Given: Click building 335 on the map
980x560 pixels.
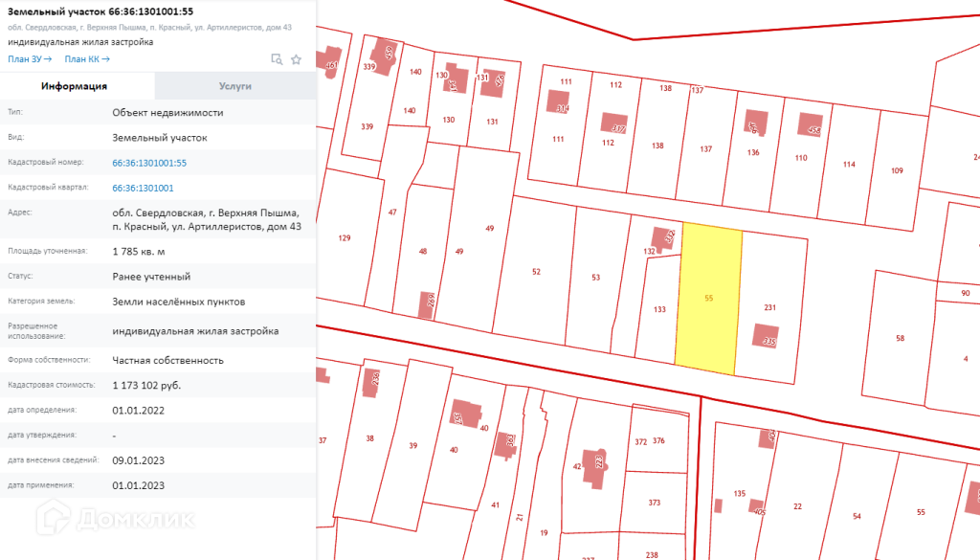Looking at the screenshot, I should point(767,336).
